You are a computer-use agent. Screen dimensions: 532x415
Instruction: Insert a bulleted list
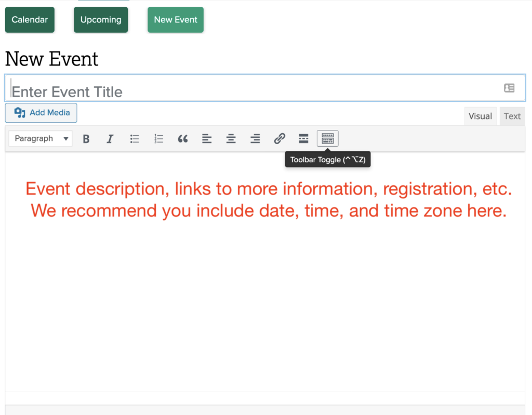[x=135, y=139]
